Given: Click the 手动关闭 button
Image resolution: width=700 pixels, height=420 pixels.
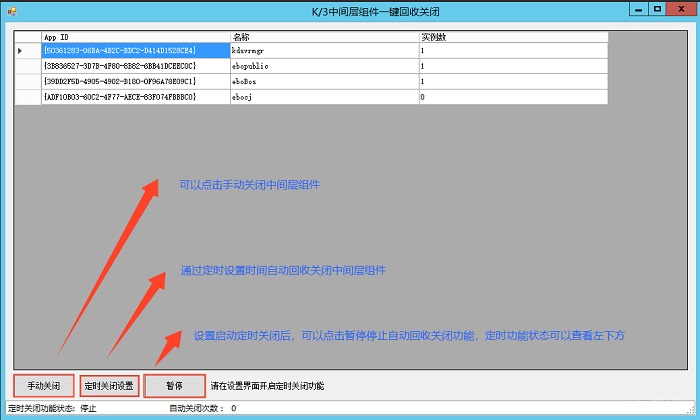Looking at the screenshot, I should click(x=44, y=386).
